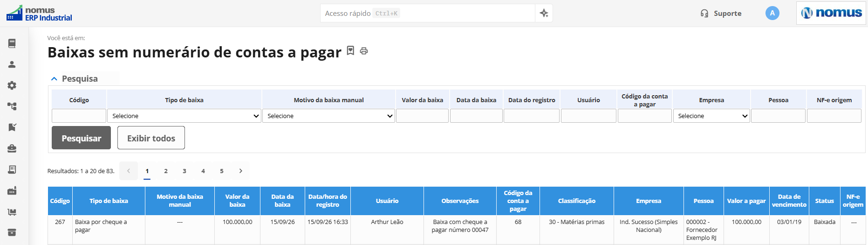Click the bookmark favorite icon beside title

(x=351, y=50)
